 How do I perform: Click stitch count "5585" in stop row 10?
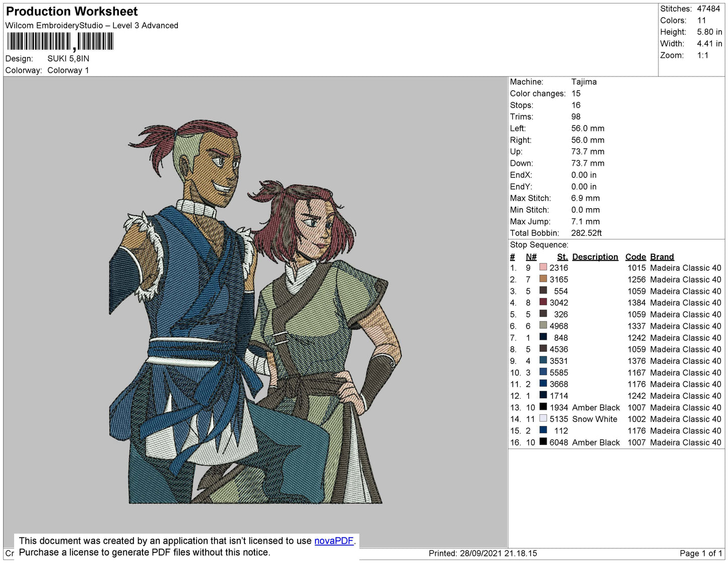point(559,372)
